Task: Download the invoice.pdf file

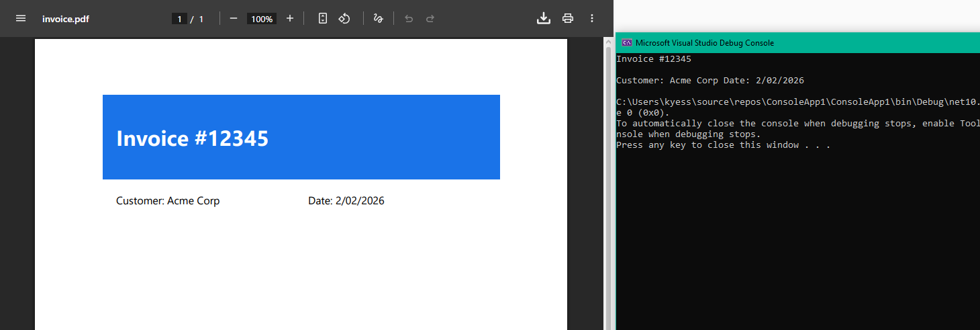Action: click(544, 18)
